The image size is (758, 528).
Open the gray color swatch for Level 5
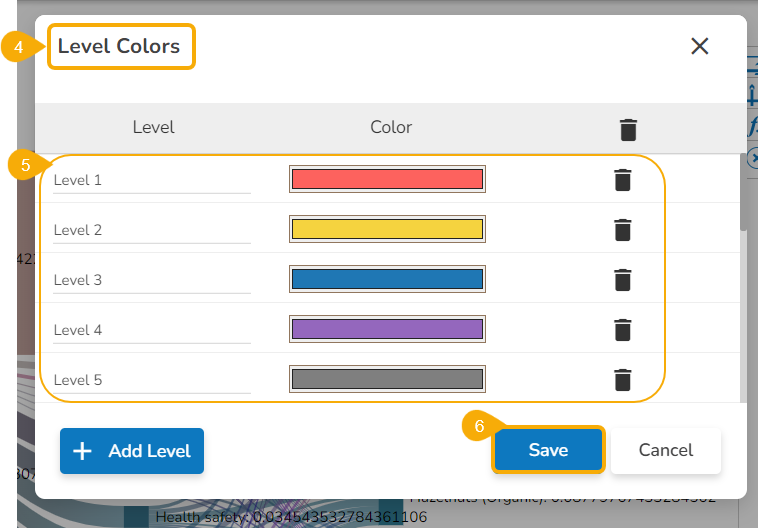(x=387, y=379)
